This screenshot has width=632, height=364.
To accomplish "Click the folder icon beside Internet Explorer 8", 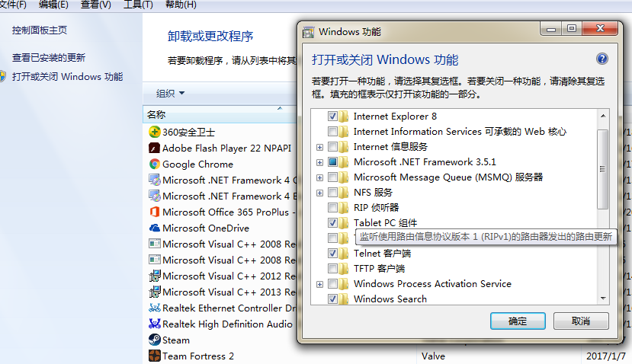I will point(344,117).
